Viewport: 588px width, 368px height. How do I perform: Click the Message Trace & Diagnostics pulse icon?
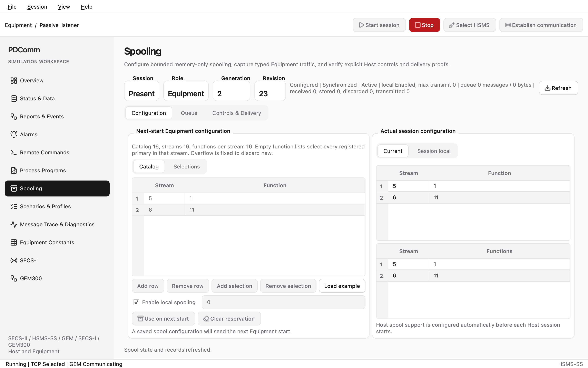point(14,224)
